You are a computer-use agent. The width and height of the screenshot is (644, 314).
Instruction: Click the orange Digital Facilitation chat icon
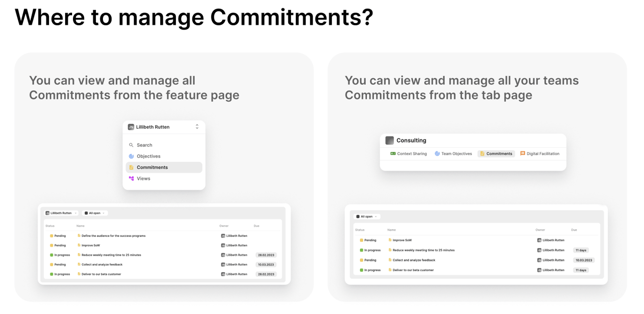point(523,154)
